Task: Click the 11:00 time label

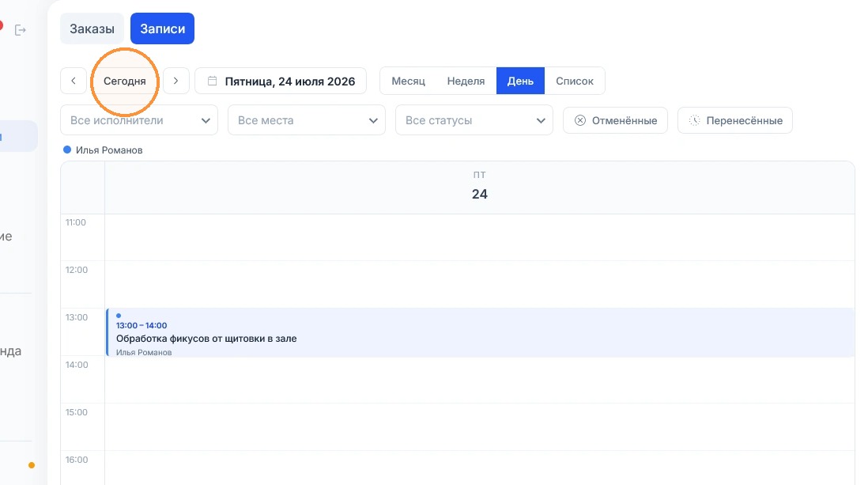Action: (x=76, y=222)
